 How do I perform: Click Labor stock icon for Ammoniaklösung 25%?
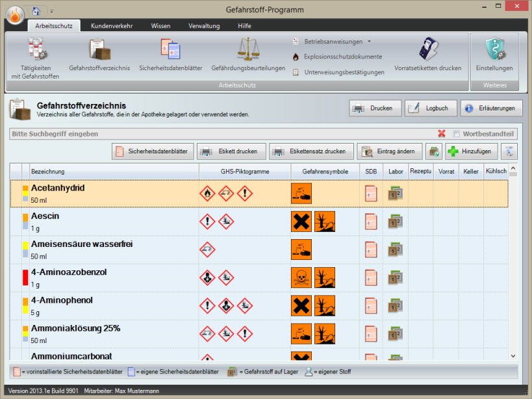point(396,334)
